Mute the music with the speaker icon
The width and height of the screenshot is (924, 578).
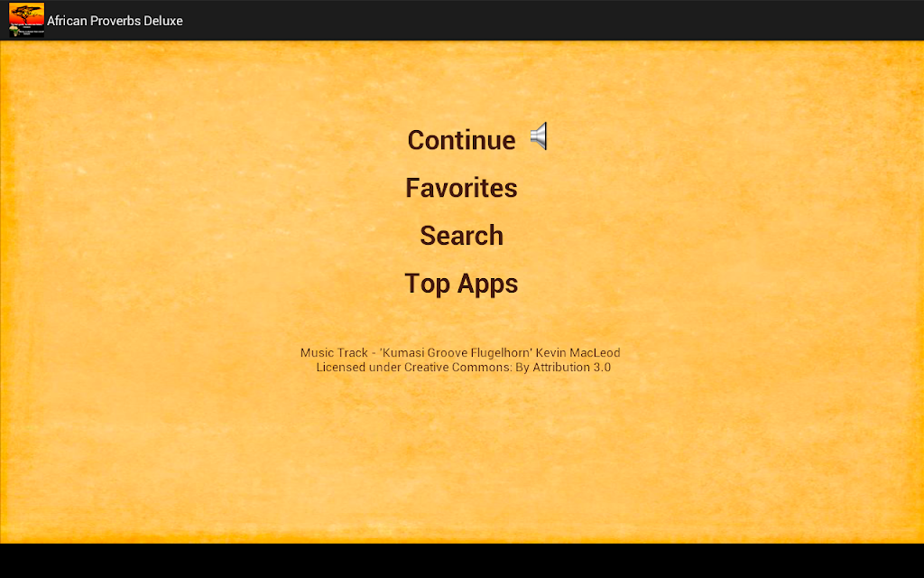[539, 136]
